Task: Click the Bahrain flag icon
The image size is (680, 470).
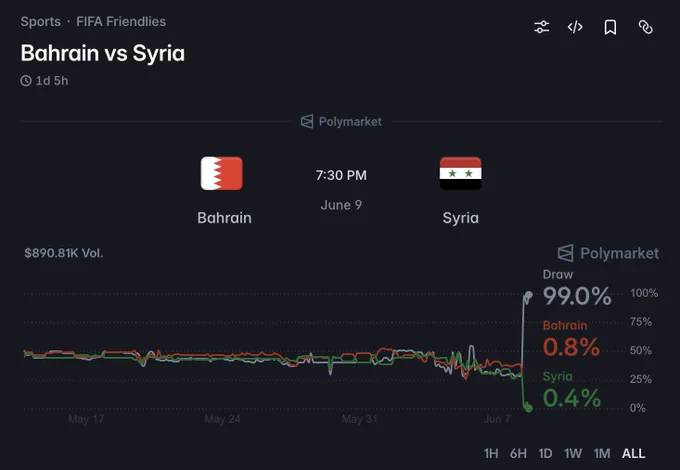Action: (x=222, y=173)
